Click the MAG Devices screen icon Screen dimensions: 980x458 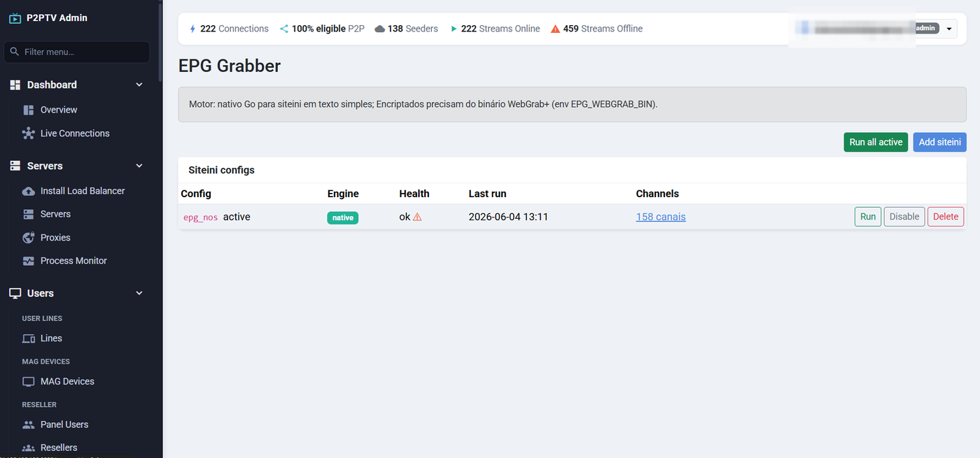29,382
